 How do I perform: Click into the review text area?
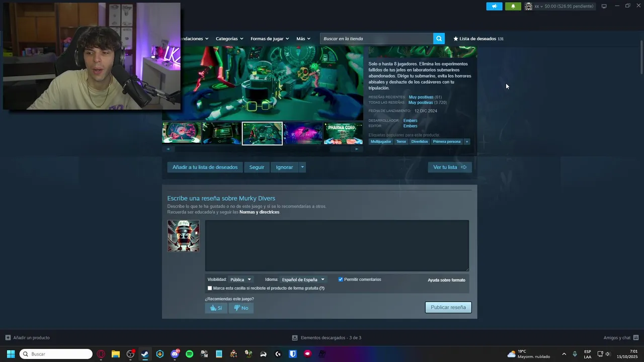pyautogui.click(x=337, y=245)
